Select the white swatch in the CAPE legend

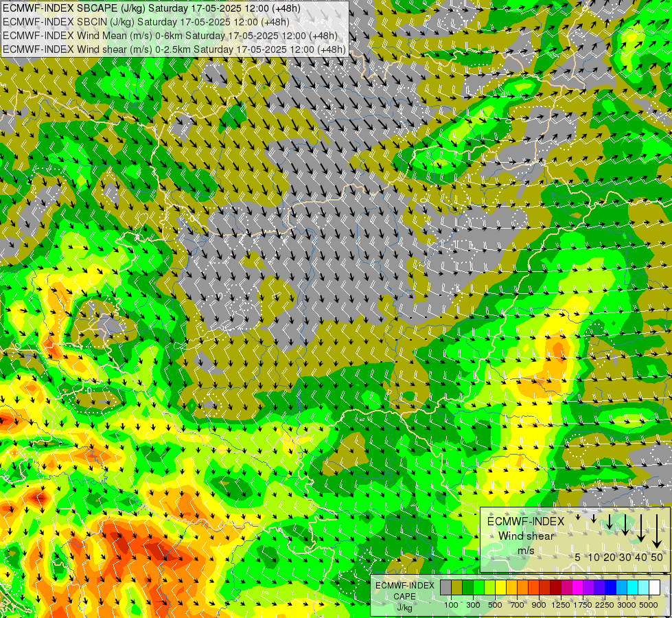tap(655, 587)
